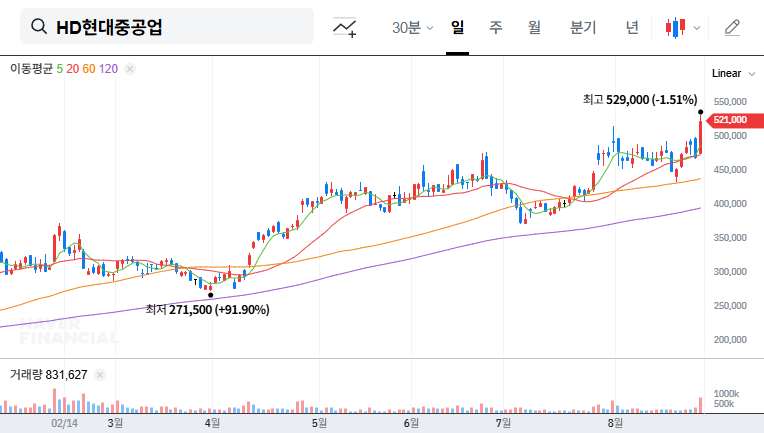The height and width of the screenshot is (433, 764).
Task: Remove the moving average indicator
Action: pyautogui.click(x=130, y=69)
